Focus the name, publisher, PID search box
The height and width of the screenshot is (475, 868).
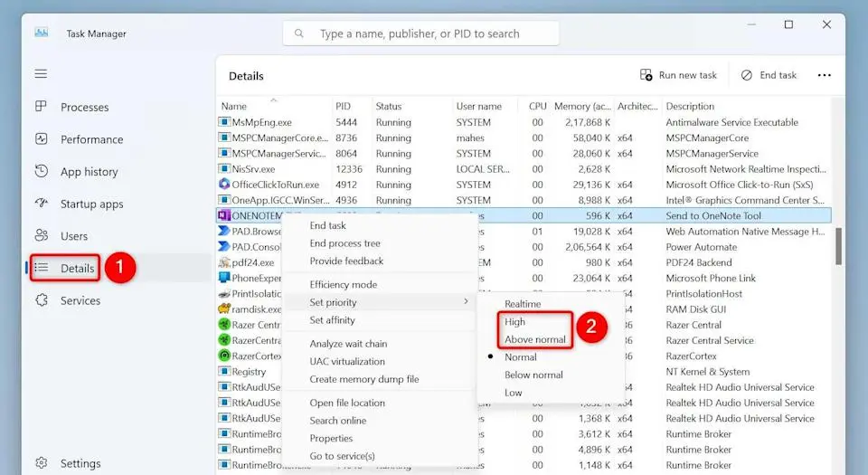420,33
